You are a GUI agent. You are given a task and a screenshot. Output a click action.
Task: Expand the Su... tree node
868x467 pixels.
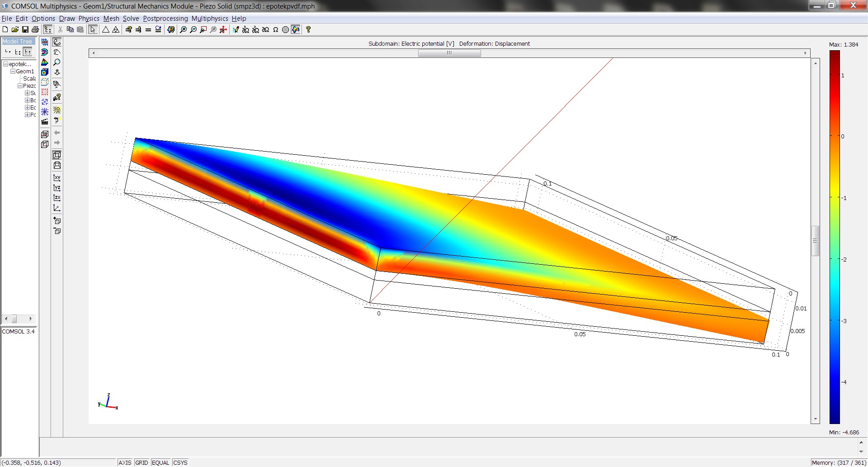[x=27, y=93]
